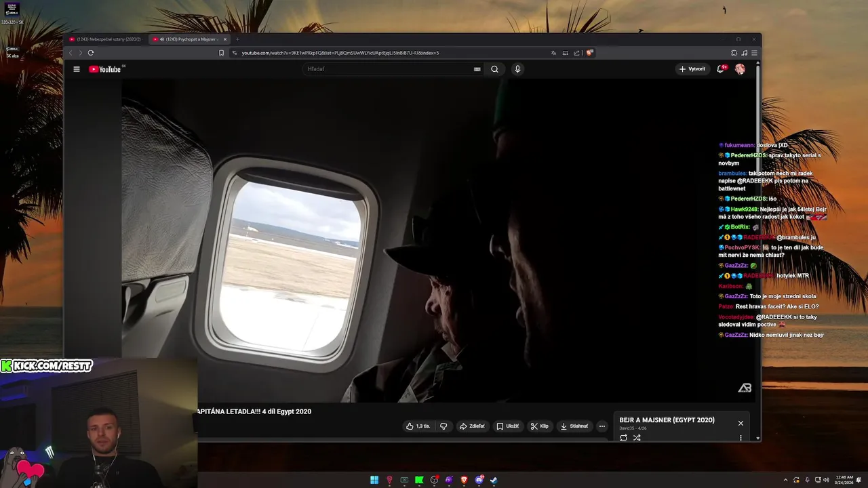The width and height of the screenshot is (868, 488).
Task: Open Windows Start button
Action: pyautogui.click(x=374, y=480)
